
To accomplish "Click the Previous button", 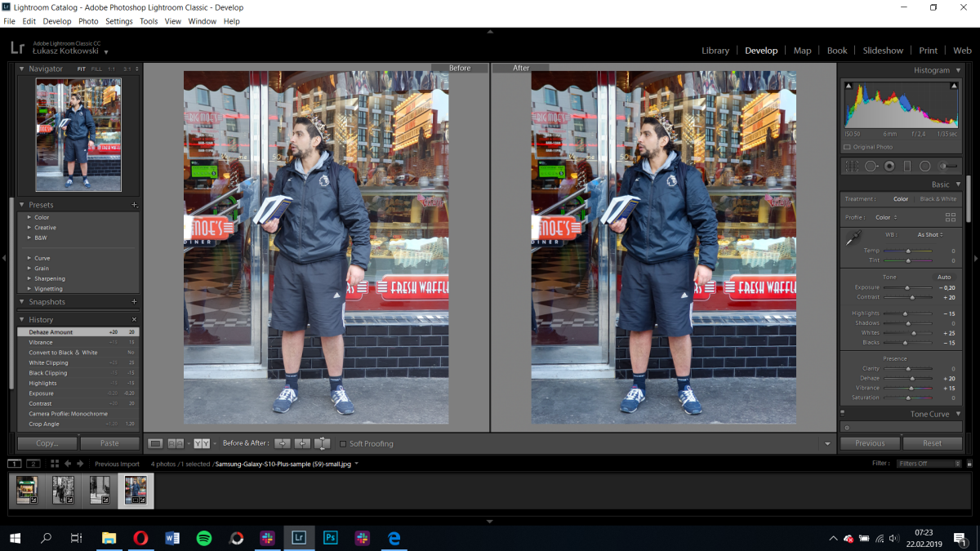I will point(870,443).
